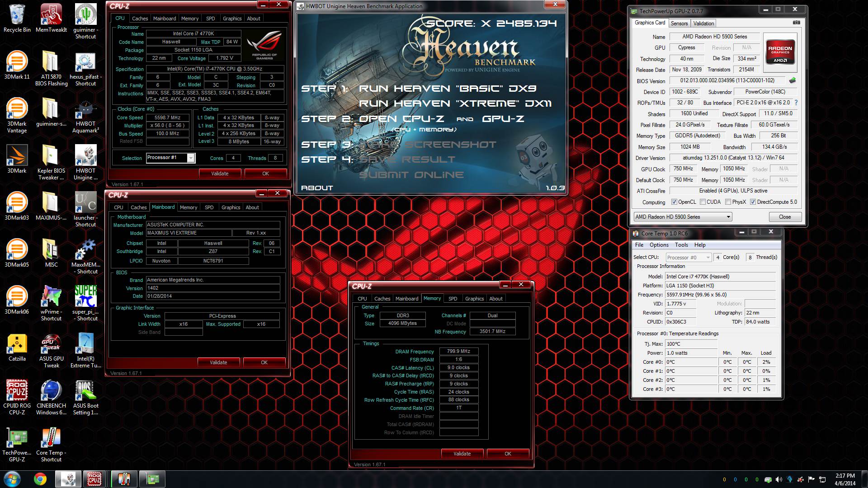Open the 3DMark03 icon
The image size is (868, 488).
coord(17,206)
